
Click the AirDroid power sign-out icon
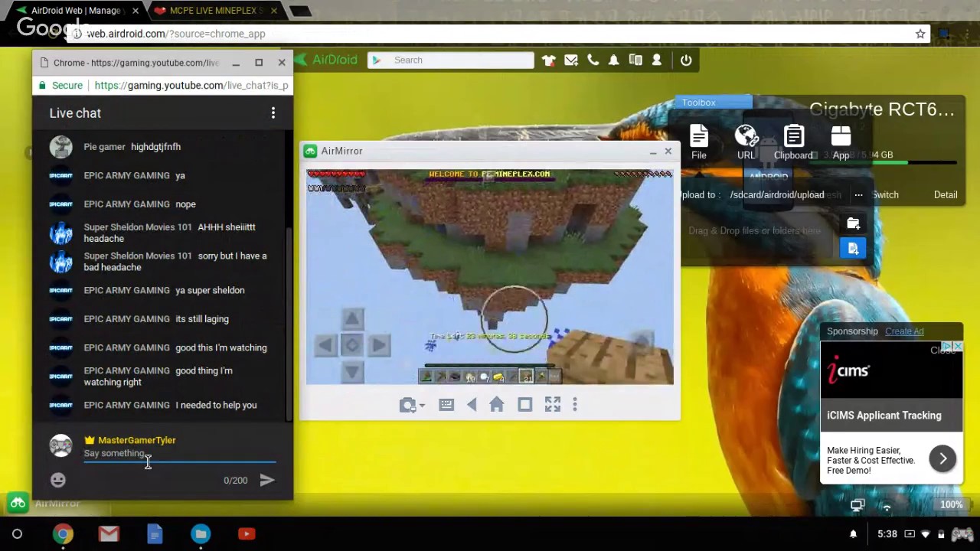tap(686, 60)
